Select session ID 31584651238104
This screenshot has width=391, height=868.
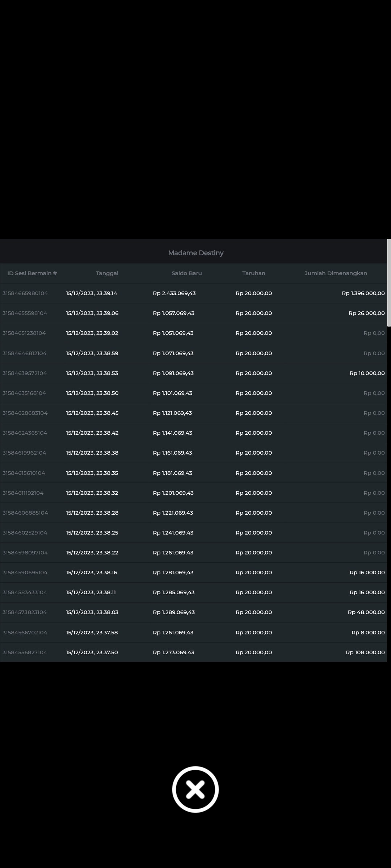[x=24, y=333]
